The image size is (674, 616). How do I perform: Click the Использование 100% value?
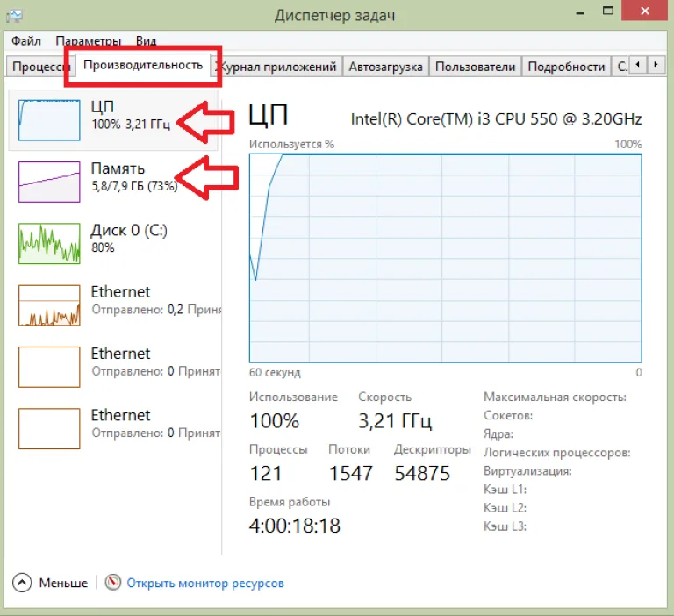point(274,421)
